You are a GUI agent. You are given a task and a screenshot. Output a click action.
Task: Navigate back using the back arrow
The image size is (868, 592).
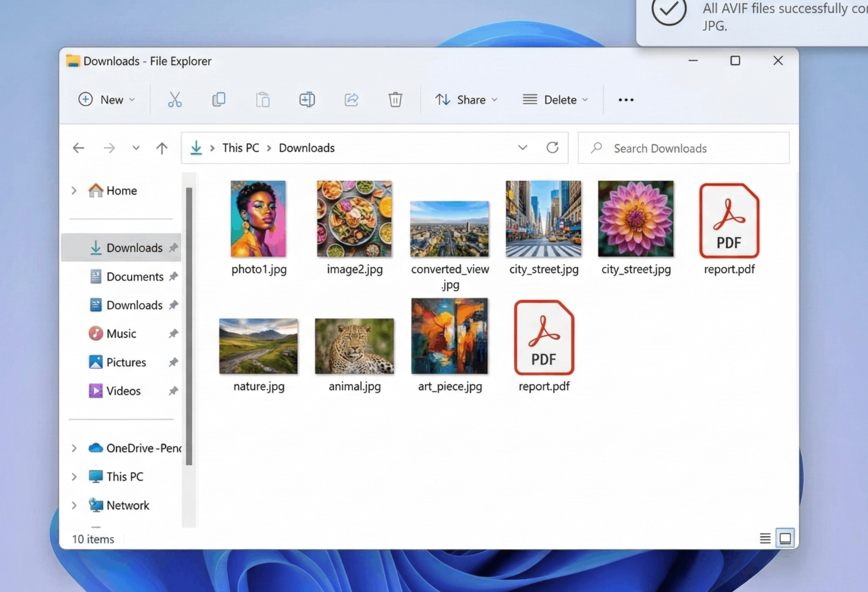tap(78, 147)
